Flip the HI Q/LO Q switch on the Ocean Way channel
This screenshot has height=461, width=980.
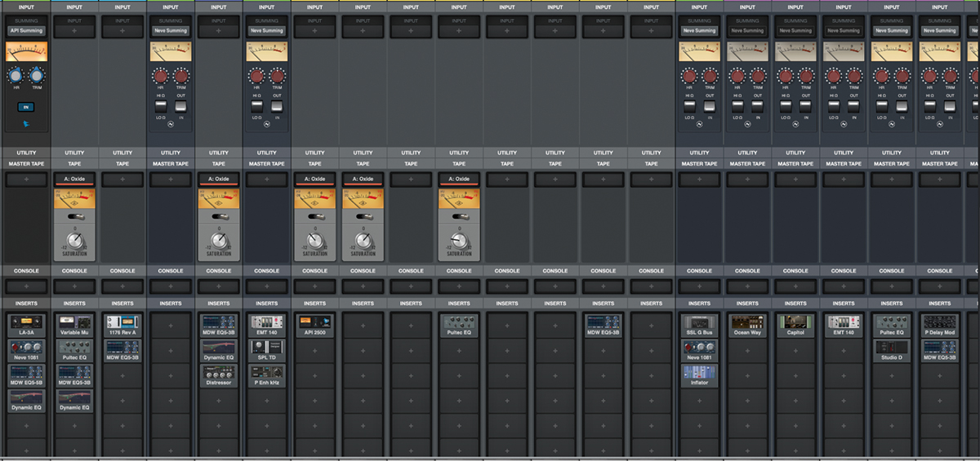click(x=737, y=106)
